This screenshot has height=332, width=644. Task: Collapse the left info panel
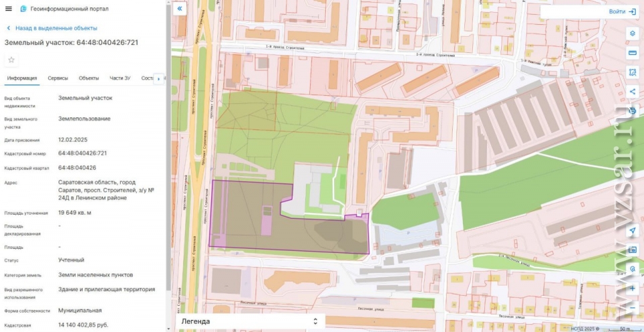tap(180, 9)
